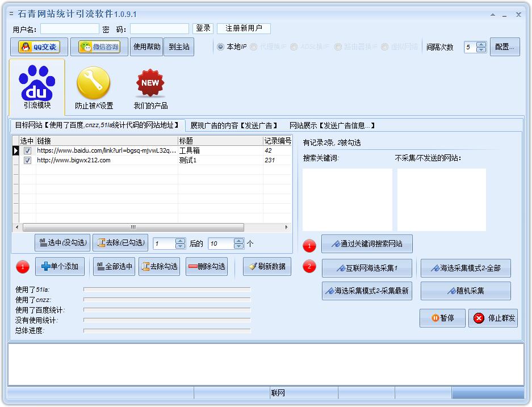
Task: Click 刷新数据 refresh button
Action: pyautogui.click(x=267, y=266)
